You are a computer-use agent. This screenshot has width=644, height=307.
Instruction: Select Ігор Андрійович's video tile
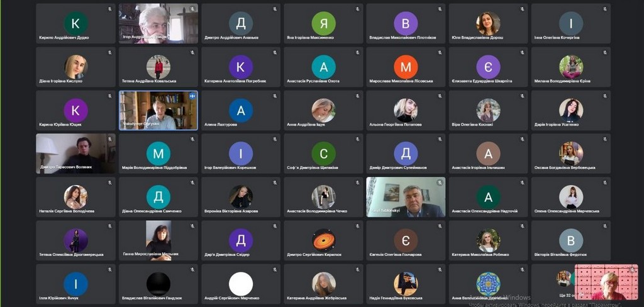coord(158,23)
